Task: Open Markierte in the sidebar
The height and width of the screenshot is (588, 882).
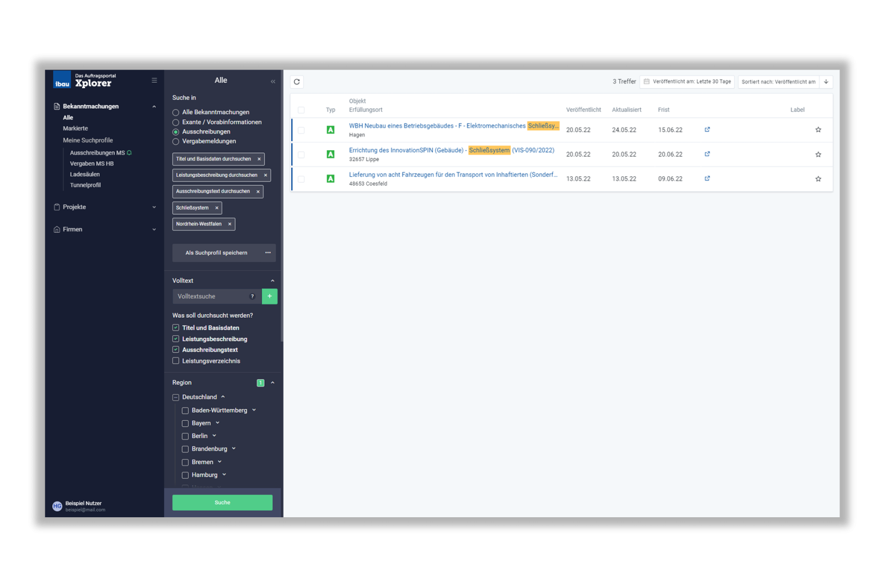Action: tap(75, 128)
